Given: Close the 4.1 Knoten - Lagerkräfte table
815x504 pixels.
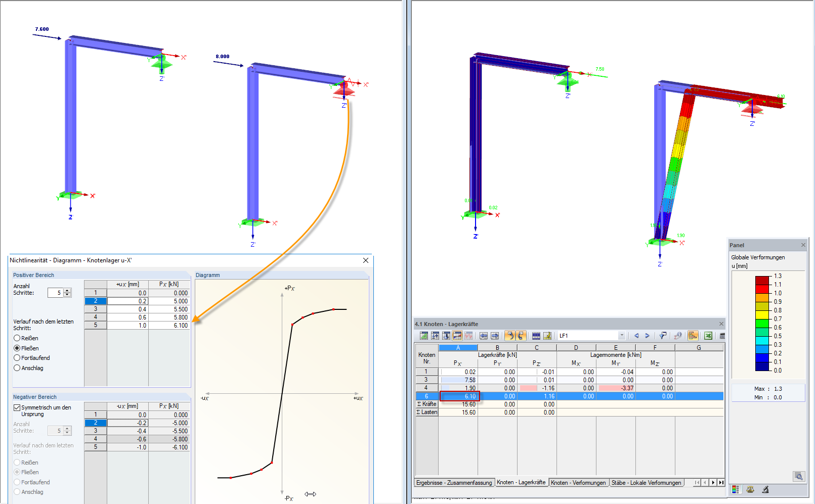Looking at the screenshot, I should click(721, 324).
